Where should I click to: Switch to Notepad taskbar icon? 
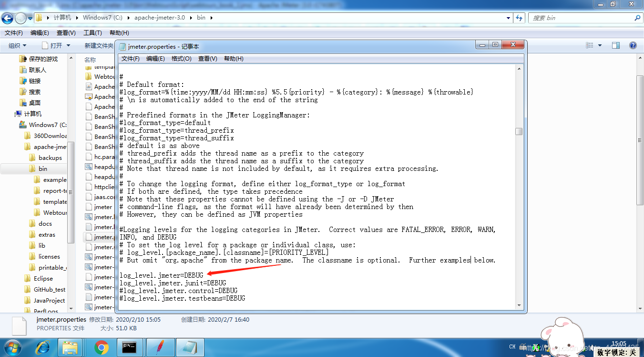[190, 347]
